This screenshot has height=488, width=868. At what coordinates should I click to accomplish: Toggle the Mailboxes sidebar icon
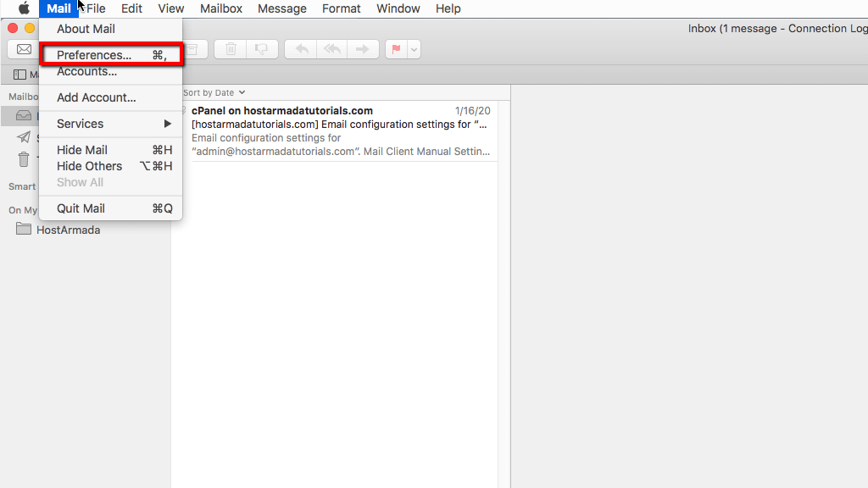click(x=20, y=75)
